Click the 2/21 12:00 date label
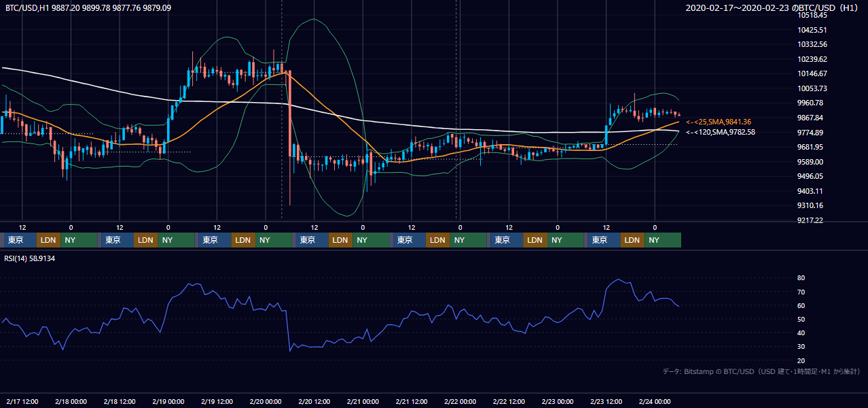This screenshot has height=408, width=868. click(411, 401)
